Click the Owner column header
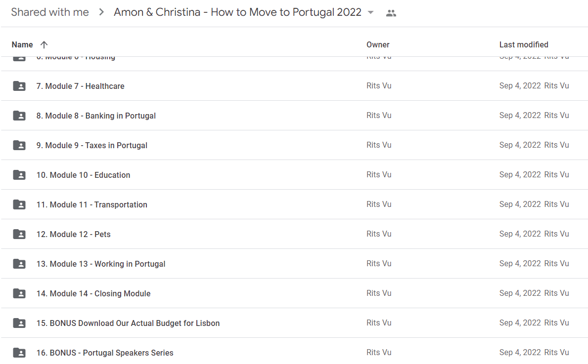 coord(378,45)
